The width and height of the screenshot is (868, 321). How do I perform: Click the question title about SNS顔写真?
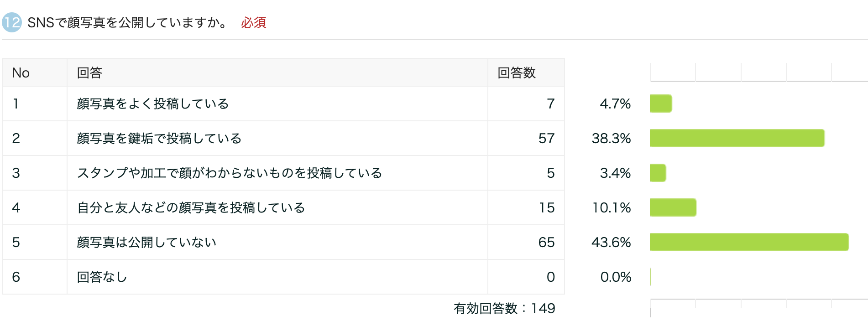pos(127,22)
